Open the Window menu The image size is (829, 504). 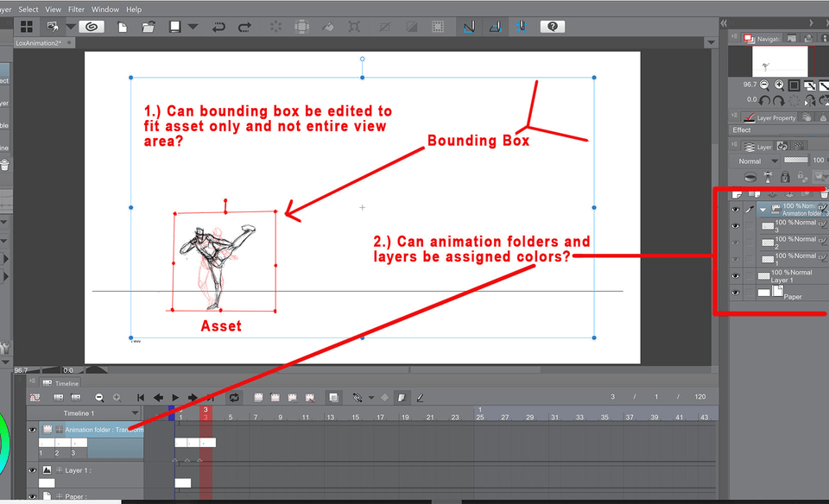tap(104, 9)
